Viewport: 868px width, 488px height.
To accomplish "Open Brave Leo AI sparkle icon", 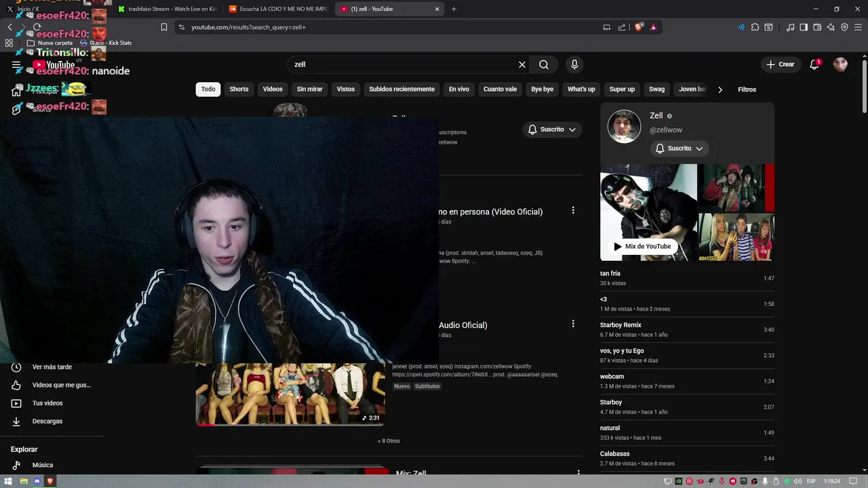I will (831, 27).
